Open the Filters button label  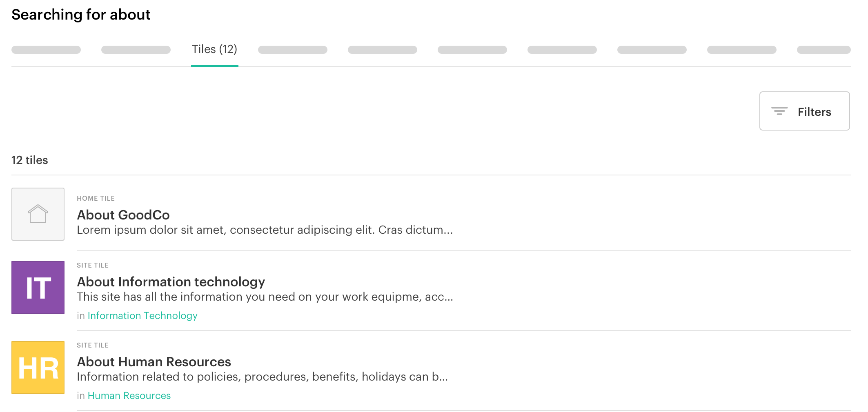(x=814, y=112)
